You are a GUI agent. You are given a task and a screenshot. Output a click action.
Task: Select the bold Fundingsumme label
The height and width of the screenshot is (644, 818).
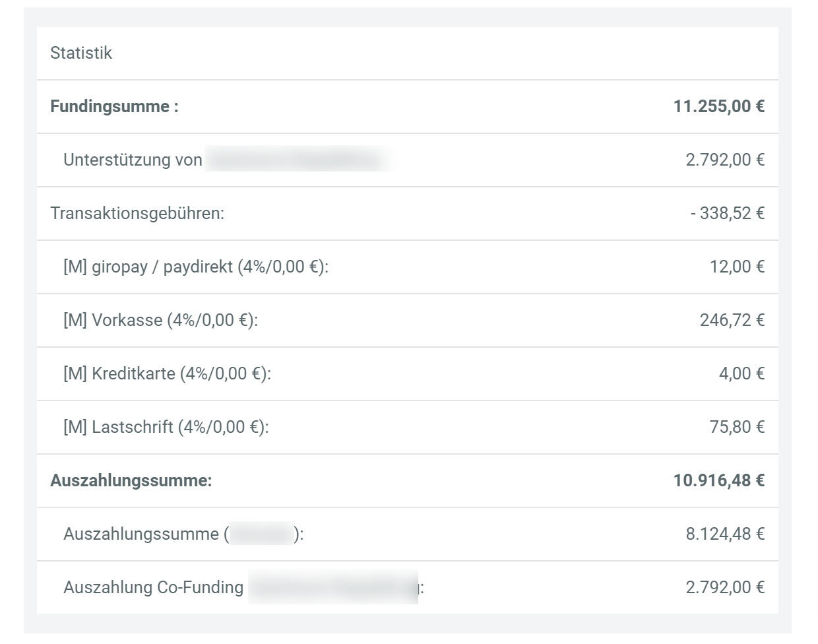coord(114,106)
